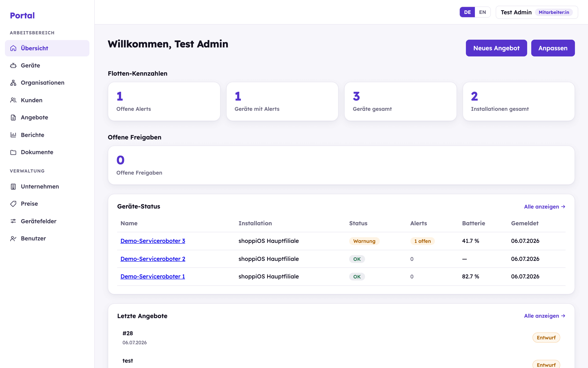Viewport: 588px width, 368px height.
Task: Open Gerätefelder management
Action: [47, 221]
